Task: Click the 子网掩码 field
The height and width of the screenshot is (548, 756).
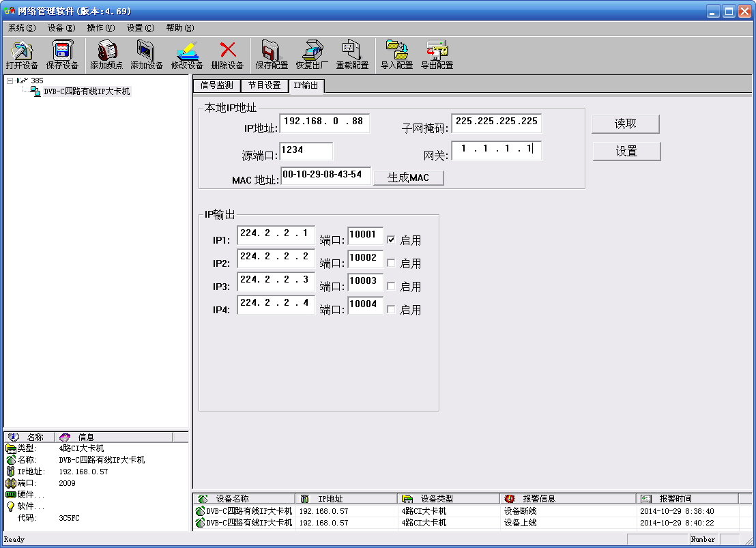Action: [496, 123]
